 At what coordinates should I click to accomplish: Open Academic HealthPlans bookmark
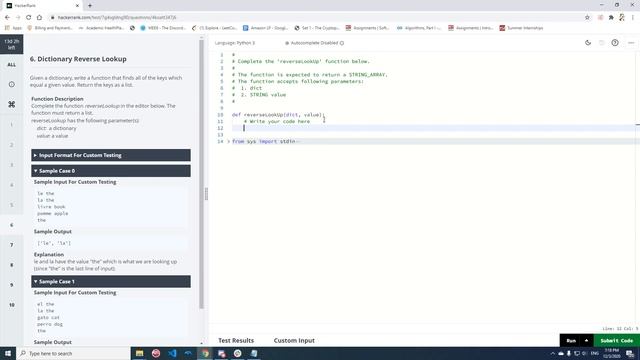click(101, 28)
